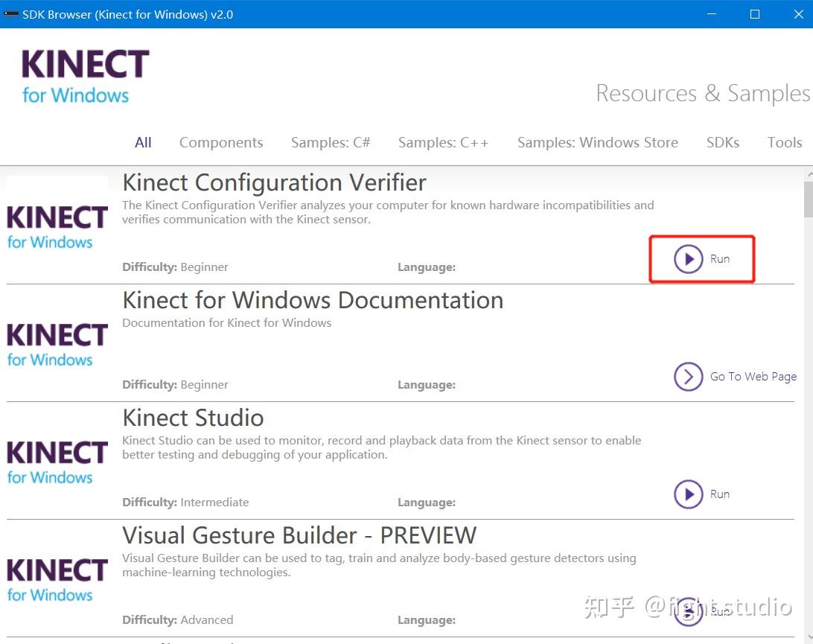813x644 pixels.
Task: Click the vertical scrollbar thumb
Action: [808, 200]
